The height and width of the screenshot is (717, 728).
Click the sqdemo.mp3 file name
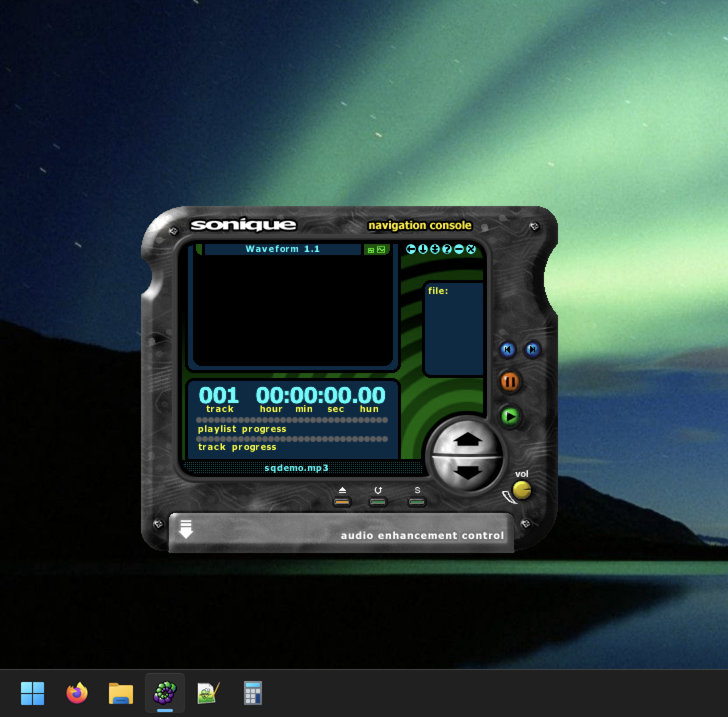[x=296, y=468]
